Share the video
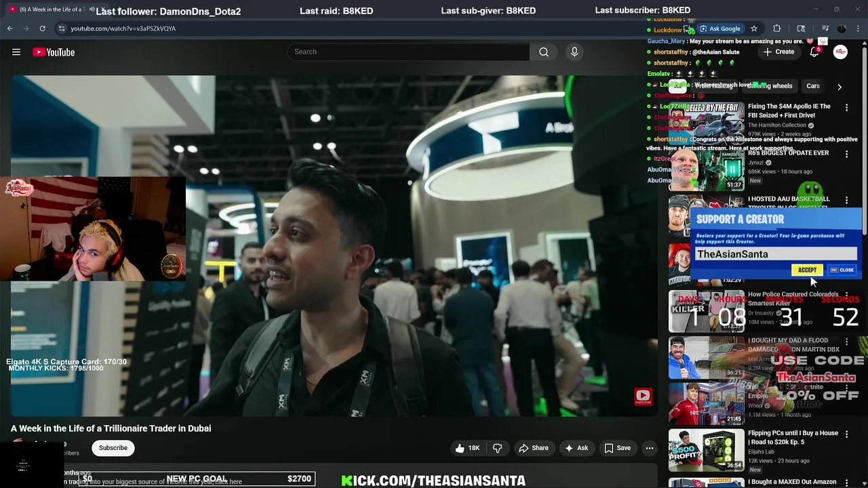 point(533,448)
